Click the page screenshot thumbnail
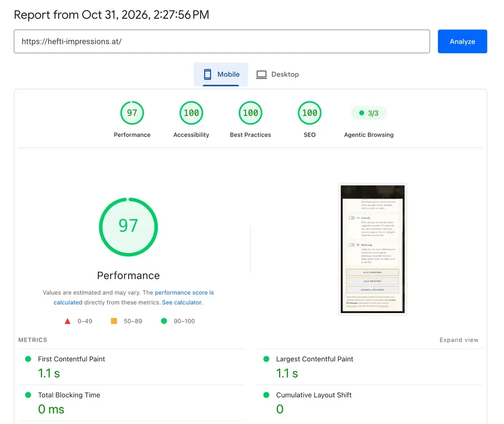The height and width of the screenshot is (424, 504). click(x=372, y=249)
